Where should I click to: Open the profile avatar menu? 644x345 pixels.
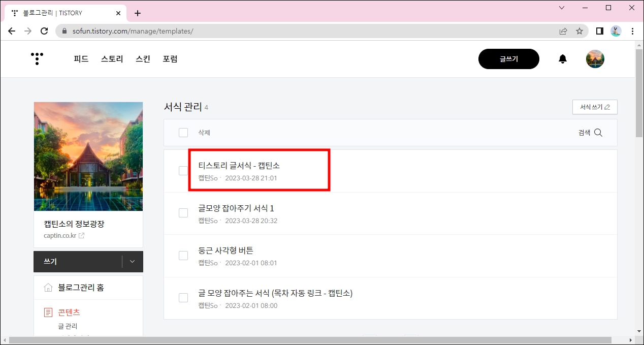(x=595, y=59)
